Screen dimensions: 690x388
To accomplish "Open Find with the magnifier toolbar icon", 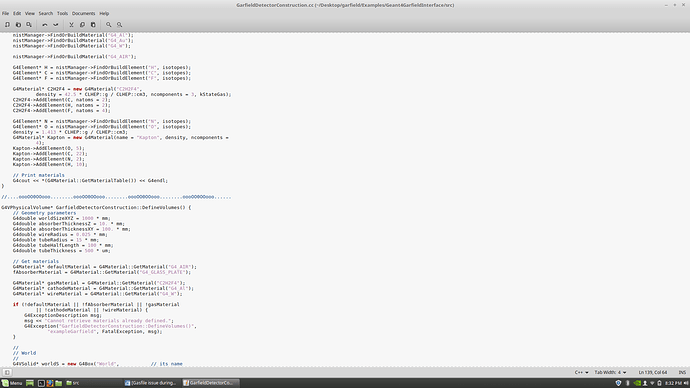I will pyautogui.click(x=109, y=25).
